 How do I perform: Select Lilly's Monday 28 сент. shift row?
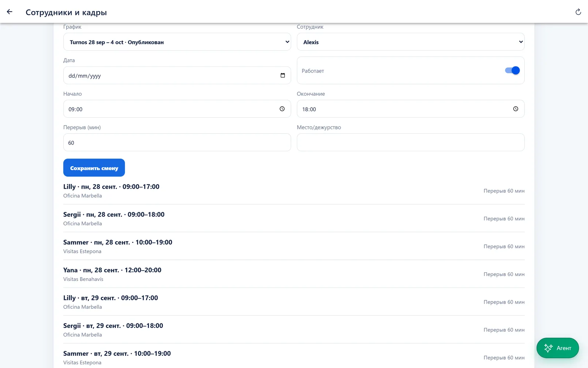294,191
